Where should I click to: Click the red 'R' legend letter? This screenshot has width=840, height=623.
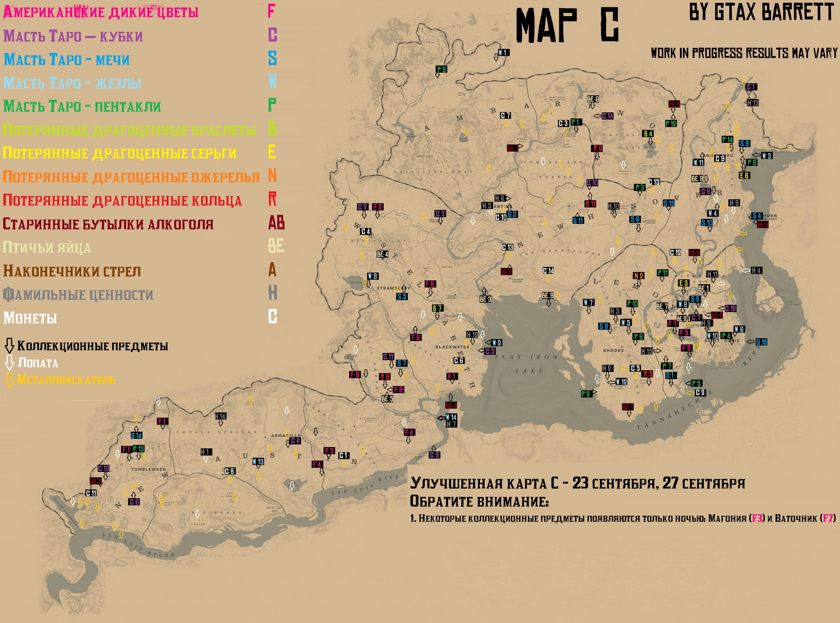[x=272, y=199]
